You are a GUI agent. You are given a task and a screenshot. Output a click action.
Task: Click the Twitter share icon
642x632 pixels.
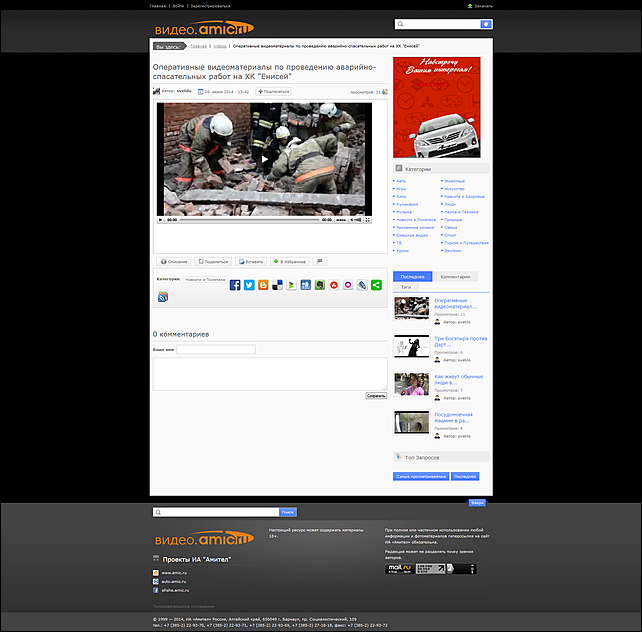[x=249, y=285]
